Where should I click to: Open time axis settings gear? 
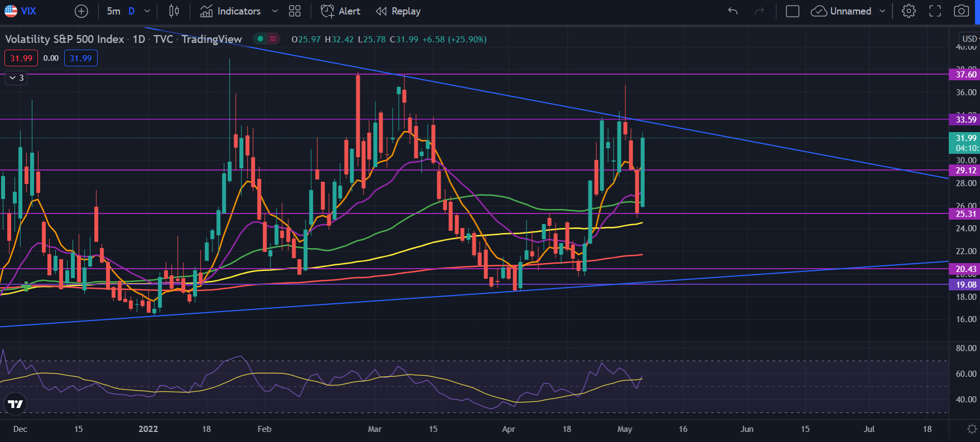972,429
